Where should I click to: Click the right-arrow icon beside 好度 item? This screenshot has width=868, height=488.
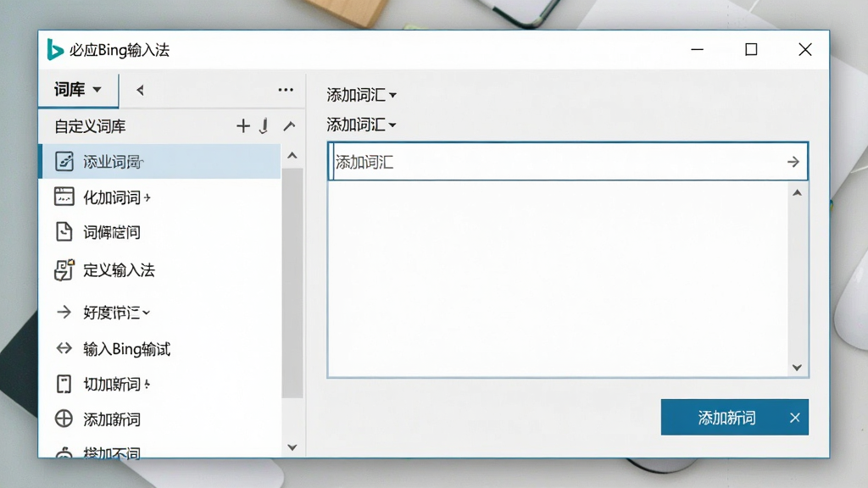tap(64, 312)
